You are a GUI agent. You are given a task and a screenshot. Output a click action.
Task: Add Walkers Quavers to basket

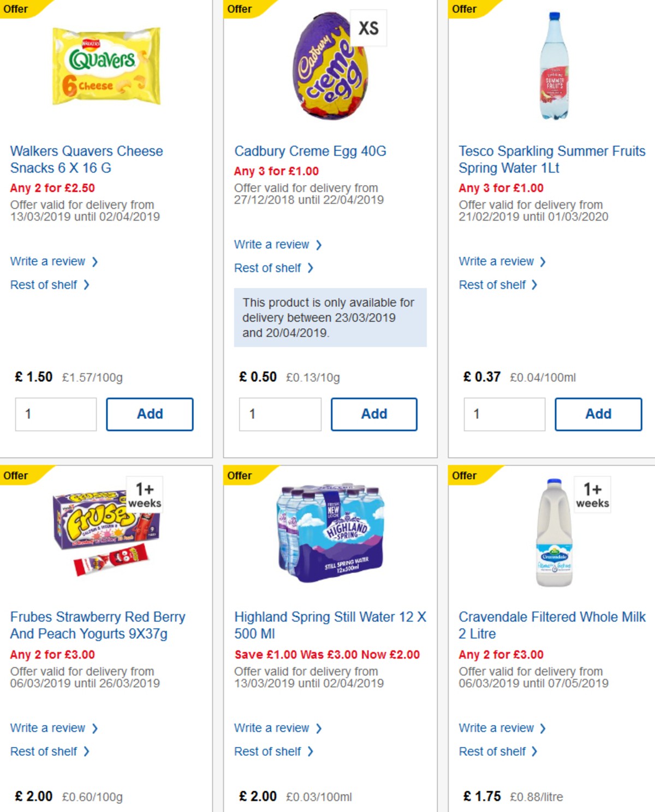coord(149,414)
